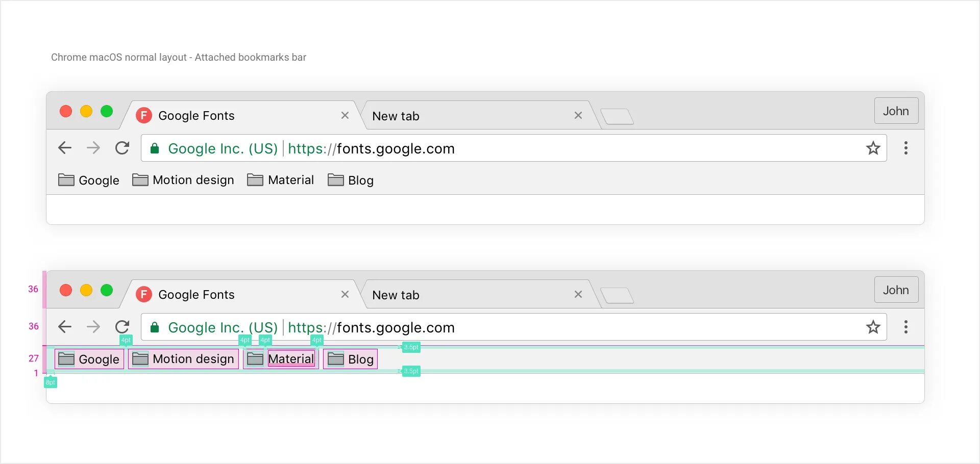This screenshot has width=980, height=464.
Task: Open the Blog bookmark folder in the annotated browser
Action: coord(351,359)
